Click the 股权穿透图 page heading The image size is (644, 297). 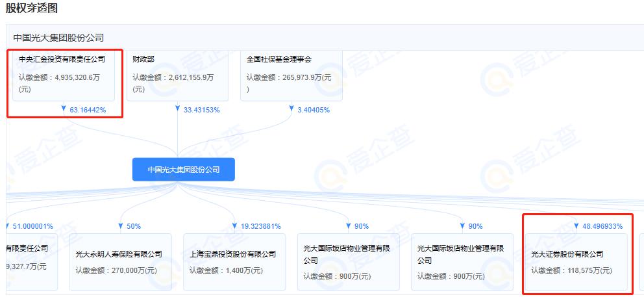32,9
